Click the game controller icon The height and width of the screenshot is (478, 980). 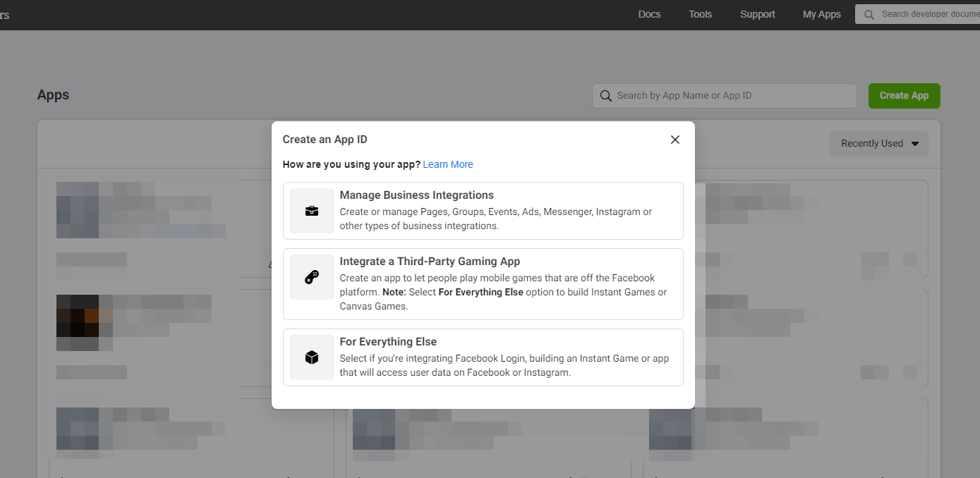coord(312,277)
